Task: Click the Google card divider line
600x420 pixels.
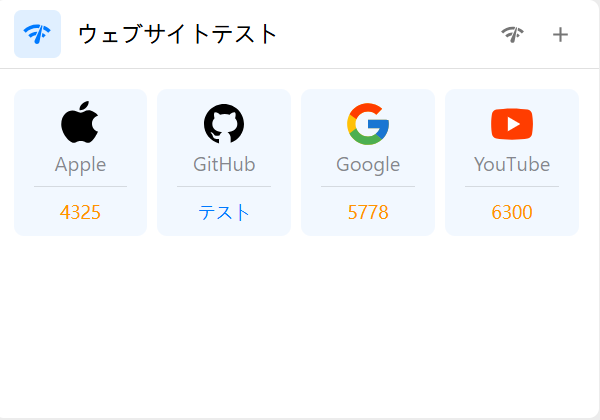Action: pos(368,187)
